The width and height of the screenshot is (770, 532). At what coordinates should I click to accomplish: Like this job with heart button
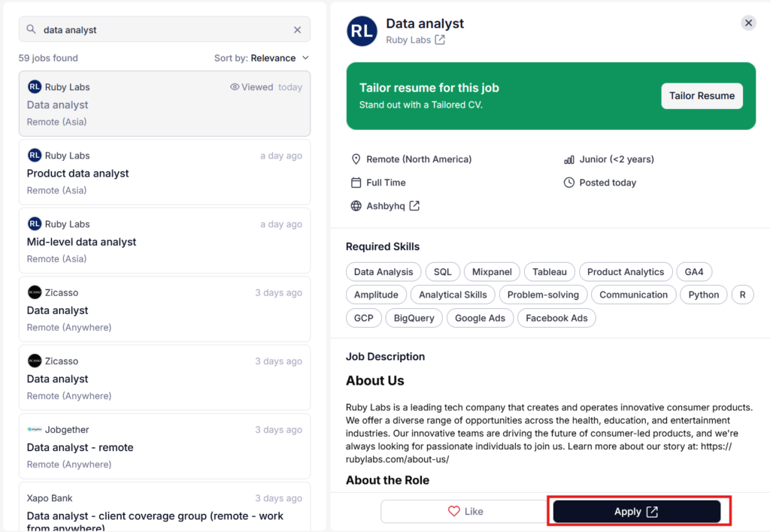tap(465, 512)
